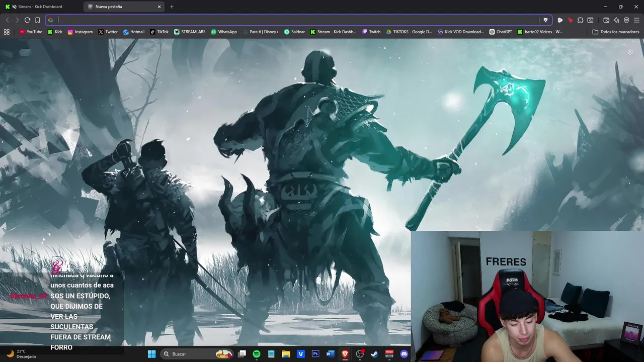The width and height of the screenshot is (644, 362).
Task: Open the white blob extension icon
Action: click(x=560, y=20)
